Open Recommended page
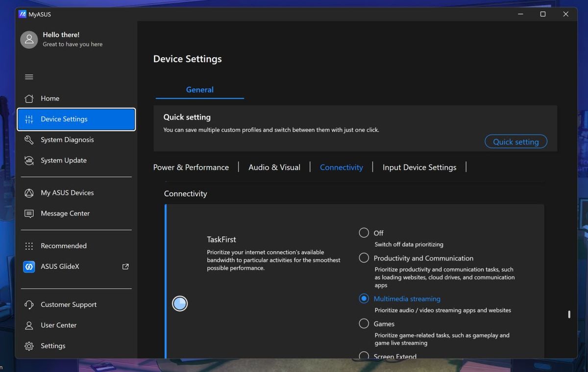The image size is (588, 372). pyautogui.click(x=76, y=246)
